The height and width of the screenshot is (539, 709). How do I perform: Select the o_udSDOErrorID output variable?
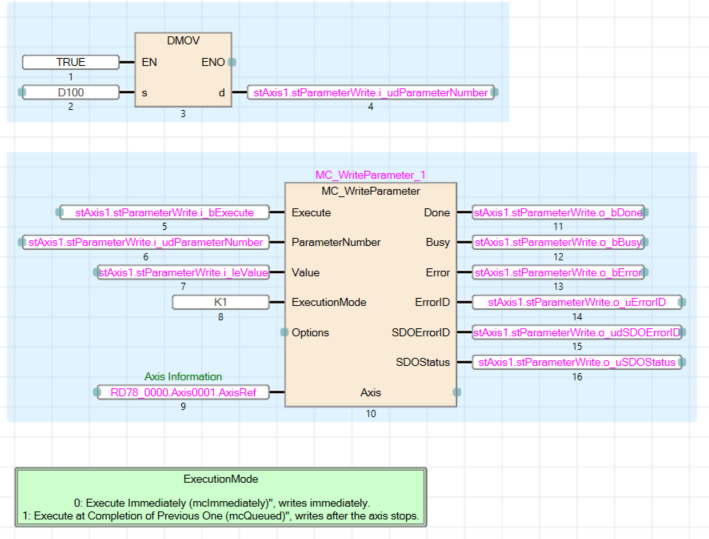click(577, 332)
